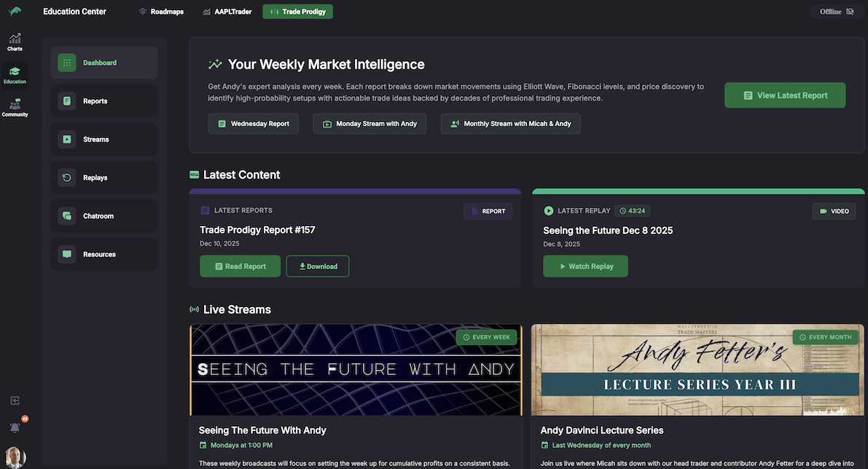Switch to the Roadmaps tab
The width and height of the screenshot is (868, 469).
(161, 12)
